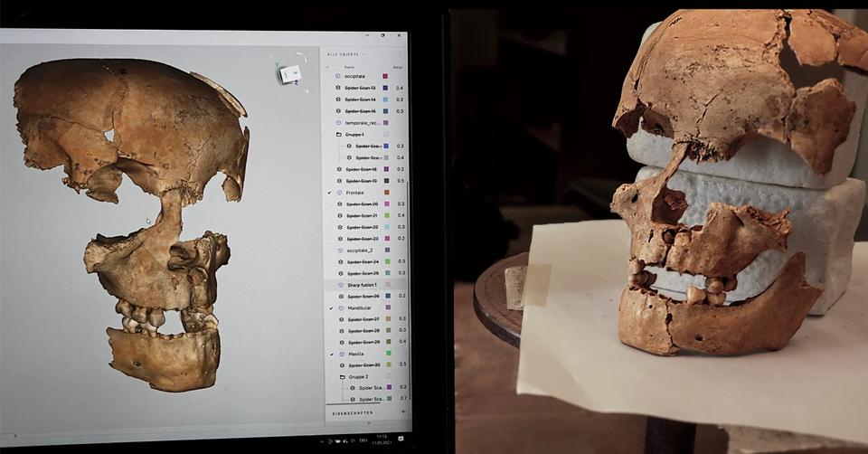Click the Gruppe 1 folder icon
The height and width of the screenshot is (454, 868).
click(x=339, y=134)
